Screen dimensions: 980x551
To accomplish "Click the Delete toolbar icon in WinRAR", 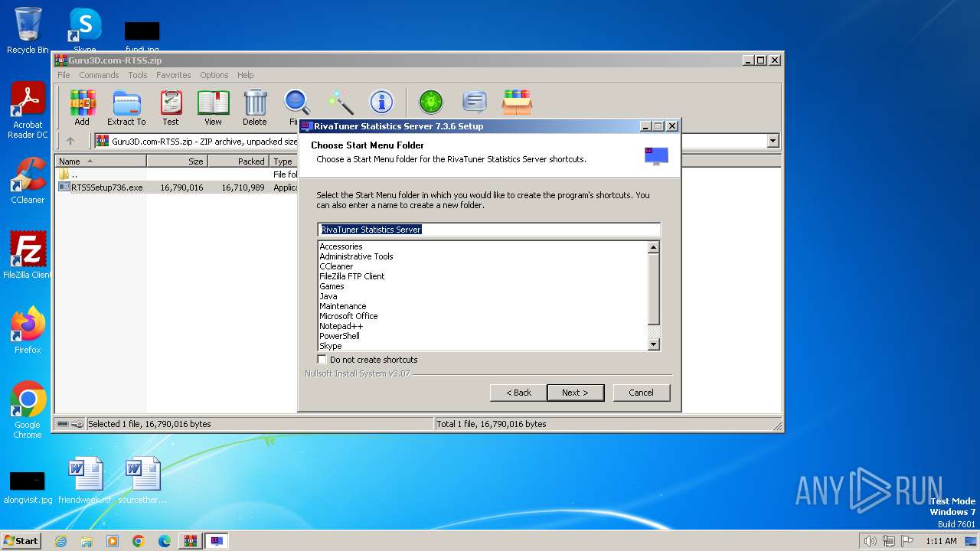I will point(255,107).
